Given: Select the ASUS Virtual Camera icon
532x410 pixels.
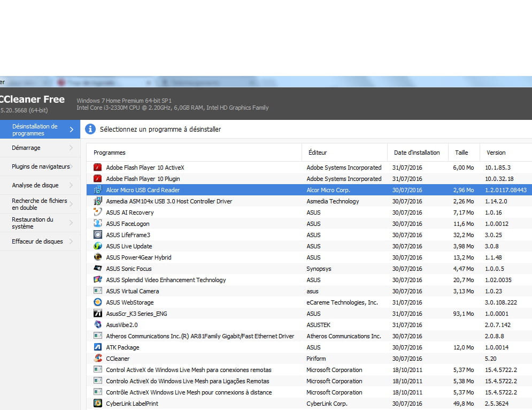Looking at the screenshot, I should click(98, 291).
